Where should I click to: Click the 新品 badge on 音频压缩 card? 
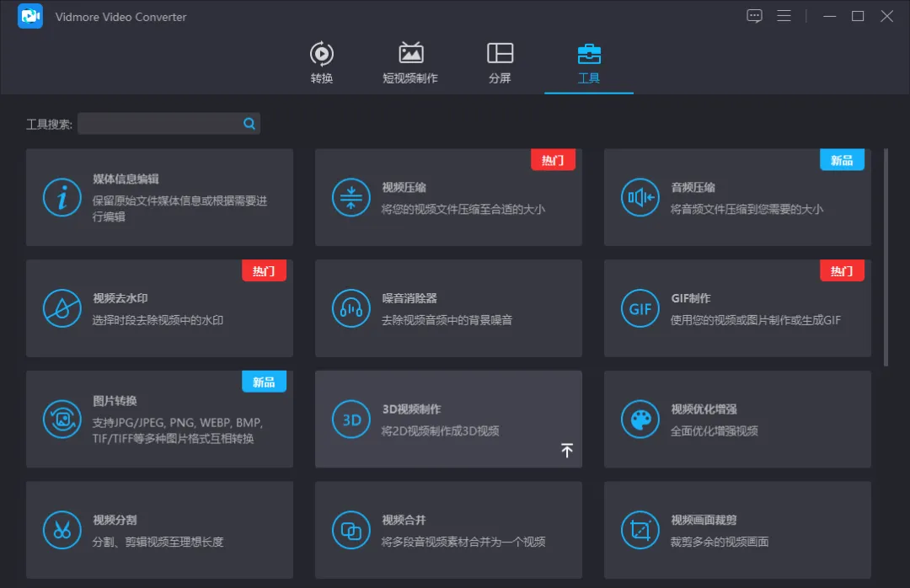842,160
